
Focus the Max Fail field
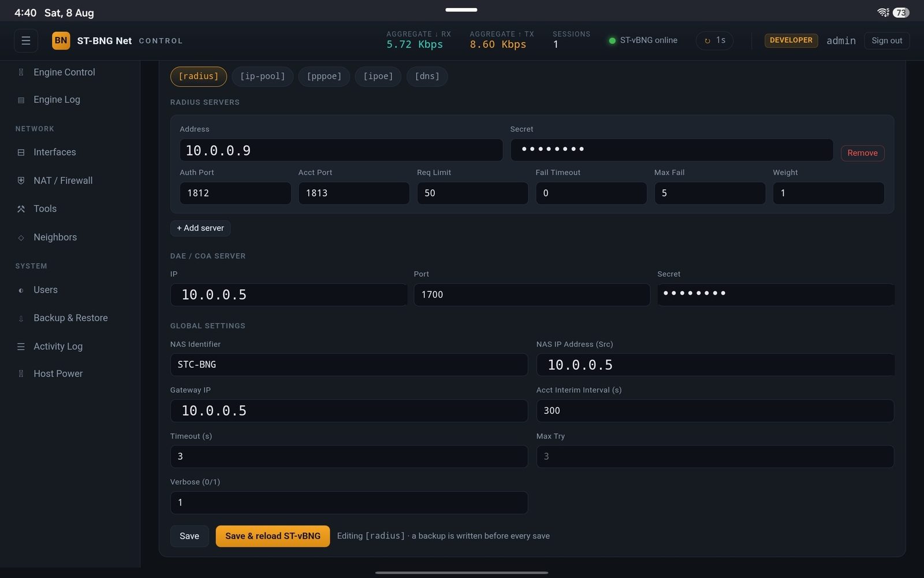point(710,193)
